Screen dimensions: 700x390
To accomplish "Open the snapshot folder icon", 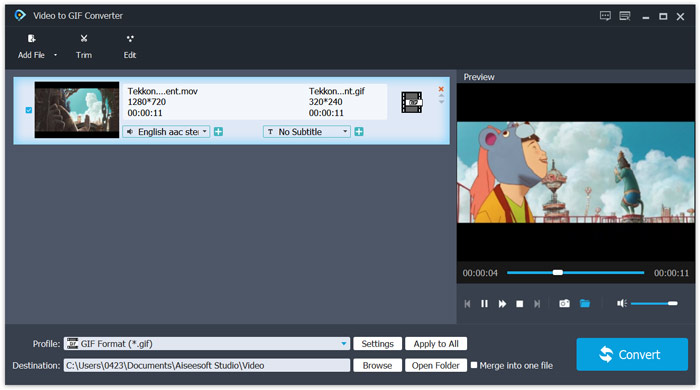I will (x=584, y=303).
